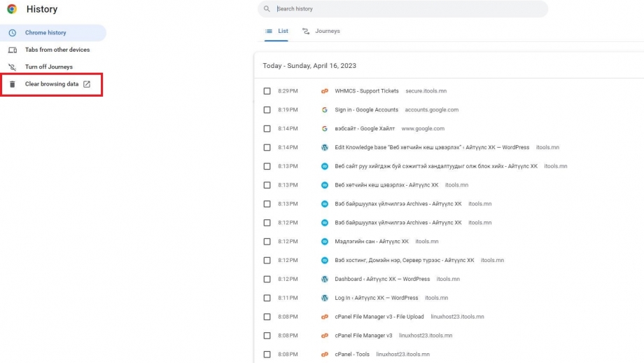Click the cPanel favicon of cPanel File Manager v3 entry
Image resolution: width=644 pixels, height=363 pixels.
click(x=325, y=336)
